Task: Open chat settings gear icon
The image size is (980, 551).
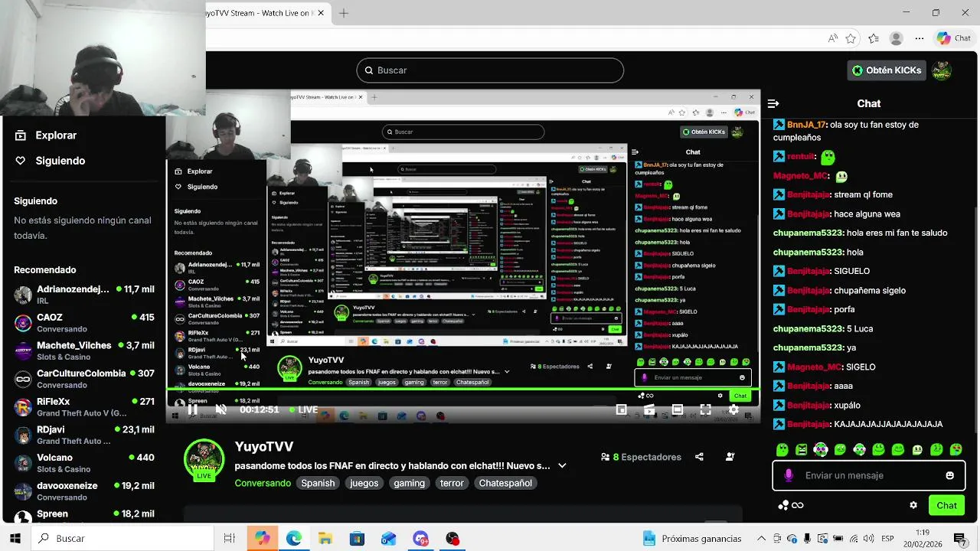Action: (x=913, y=505)
